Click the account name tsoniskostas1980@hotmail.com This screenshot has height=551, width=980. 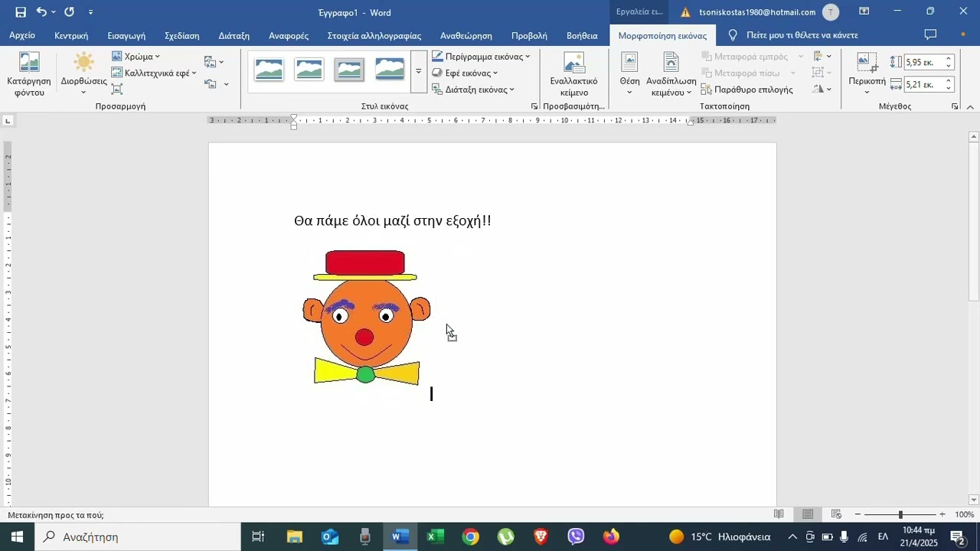click(757, 12)
